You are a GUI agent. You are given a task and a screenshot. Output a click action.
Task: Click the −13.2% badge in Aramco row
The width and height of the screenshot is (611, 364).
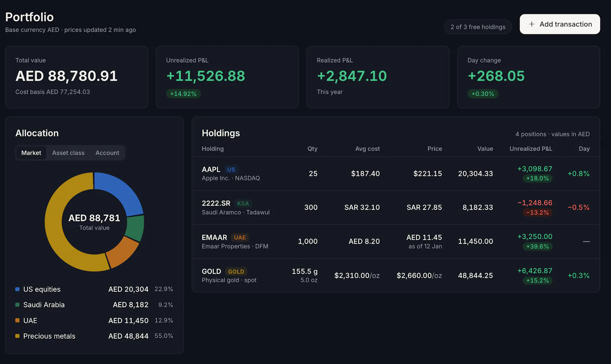[x=537, y=212]
